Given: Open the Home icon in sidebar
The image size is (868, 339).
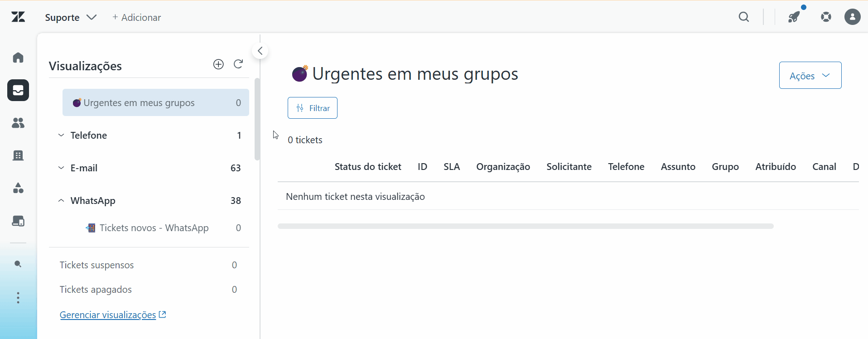Looking at the screenshot, I should tap(18, 58).
